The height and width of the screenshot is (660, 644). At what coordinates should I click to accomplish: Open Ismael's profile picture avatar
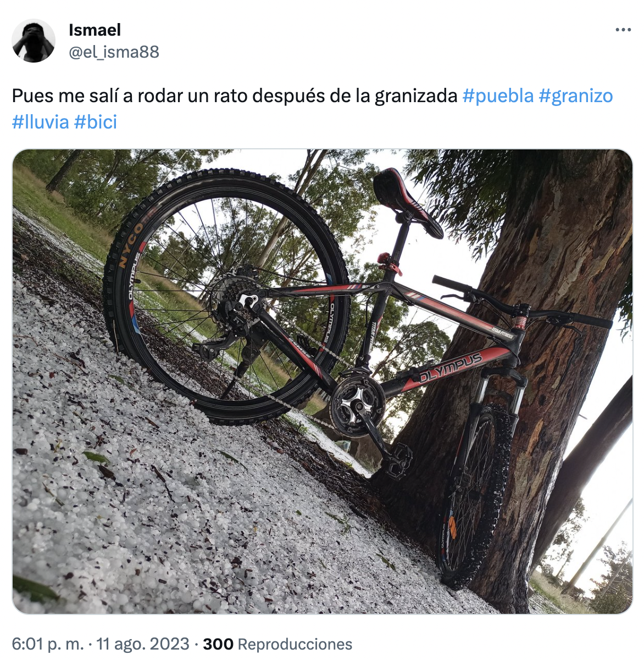(x=34, y=41)
